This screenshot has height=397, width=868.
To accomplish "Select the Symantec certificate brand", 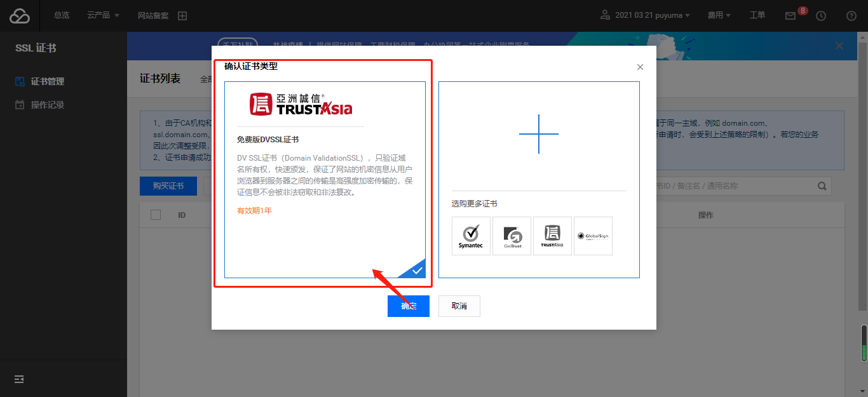I will pos(471,236).
